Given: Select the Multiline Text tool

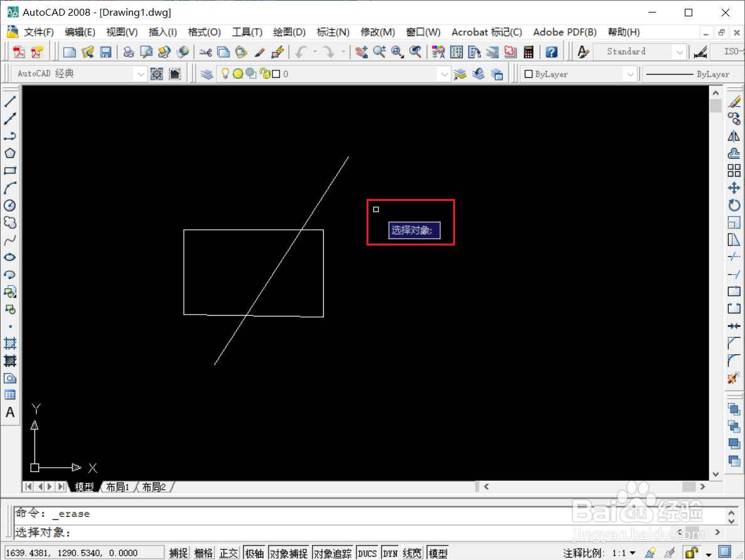Looking at the screenshot, I should click(10, 412).
